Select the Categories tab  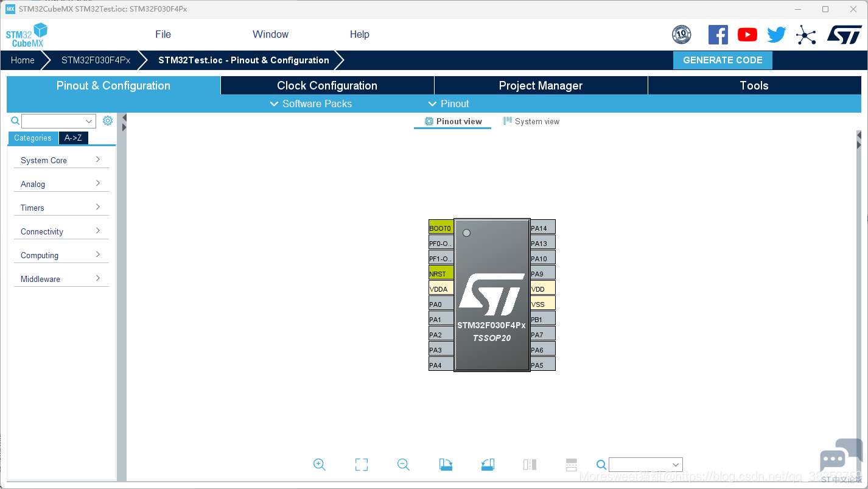pos(33,138)
